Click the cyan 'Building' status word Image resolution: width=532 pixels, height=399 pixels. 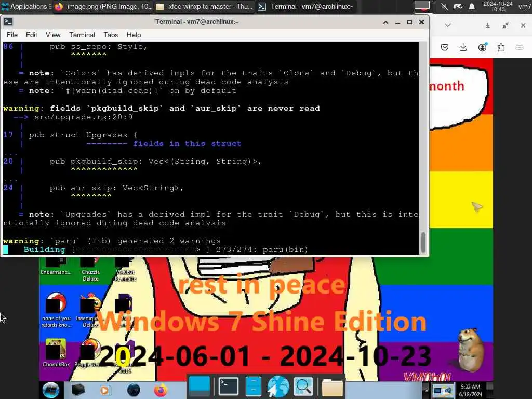click(45, 249)
